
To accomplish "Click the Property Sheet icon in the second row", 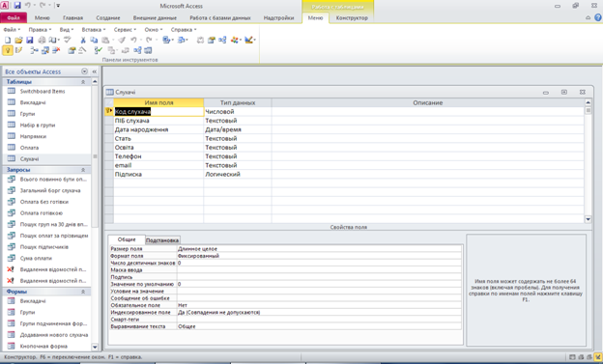I will coord(72,50).
